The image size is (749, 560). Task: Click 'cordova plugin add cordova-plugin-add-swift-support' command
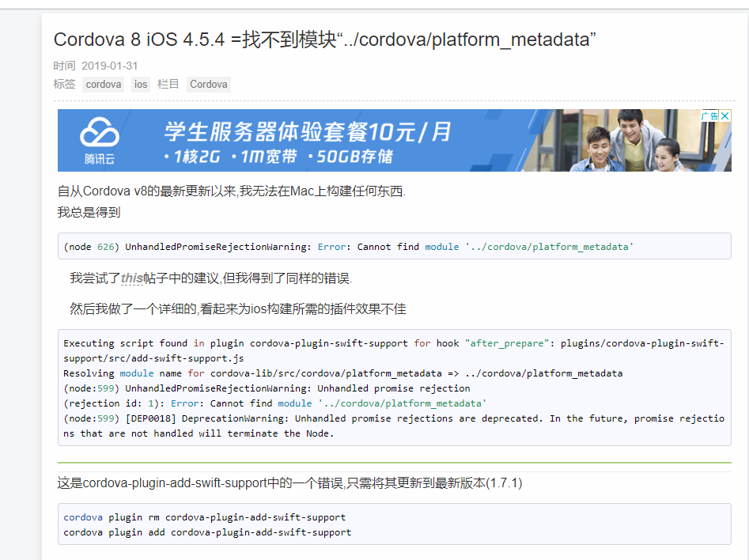coord(207,532)
